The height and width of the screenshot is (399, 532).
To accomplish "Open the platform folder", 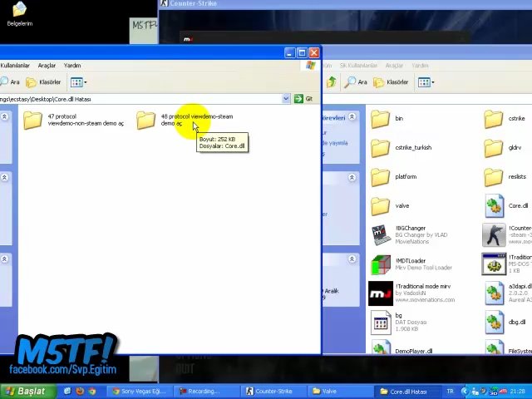I will click(x=380, y=177).
